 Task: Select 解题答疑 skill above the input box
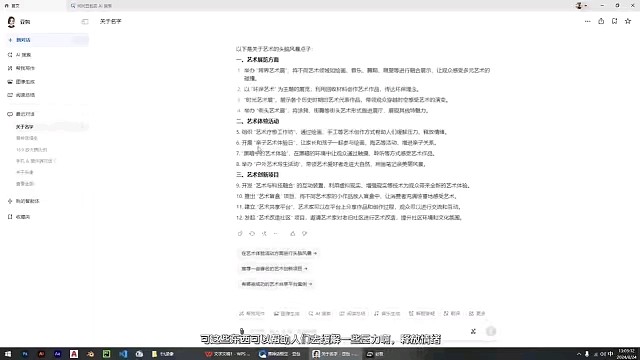(422, 313)
